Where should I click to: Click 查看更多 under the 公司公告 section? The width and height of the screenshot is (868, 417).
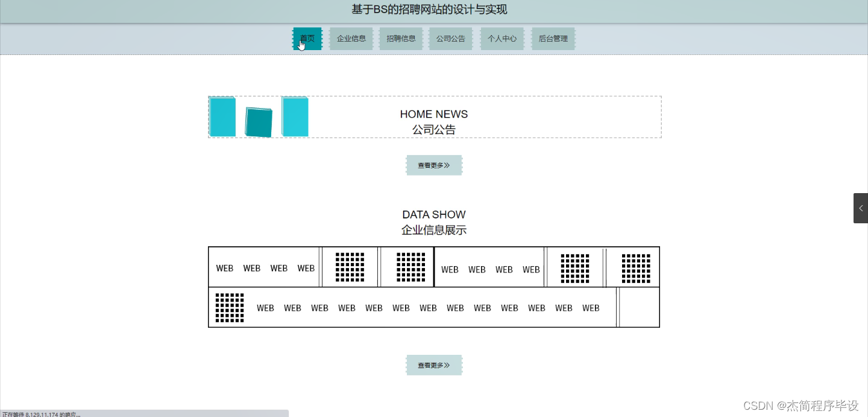(x=434, y=165)
